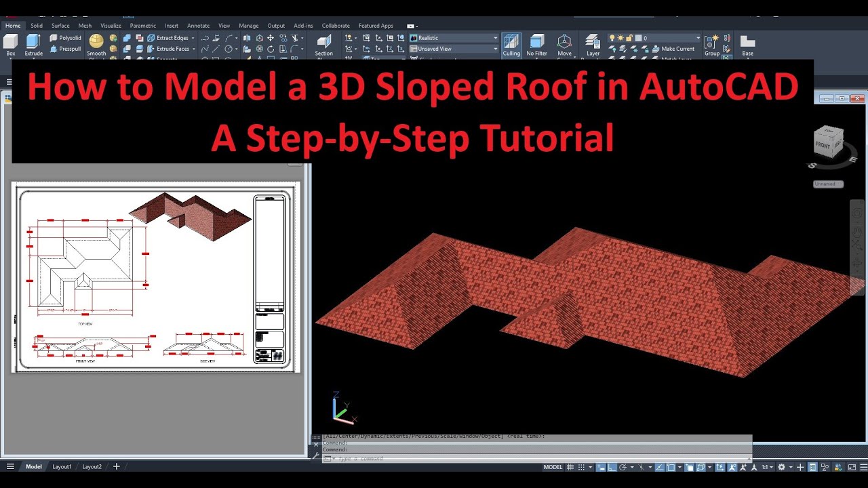This screenshot has width=868, height=488.
Task: Click the command line input field
Action: pyautogui.click(x=537, y=459)
